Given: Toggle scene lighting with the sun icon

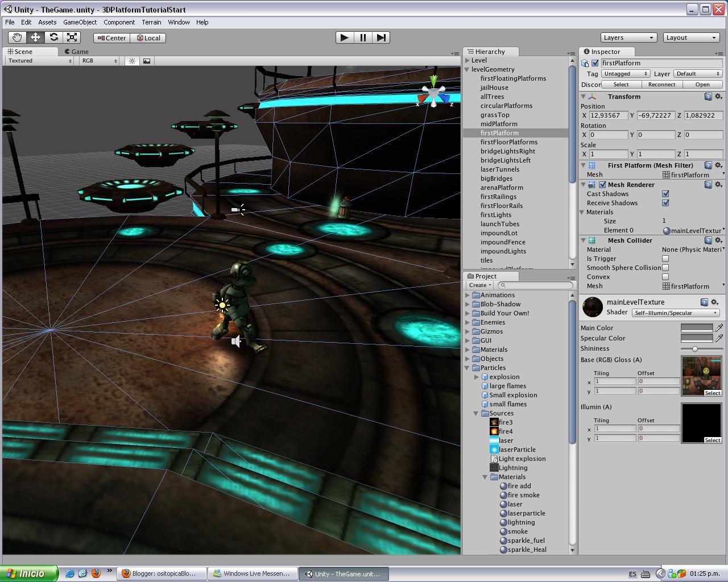Looking at the screenshot, I should click(131, 61).
